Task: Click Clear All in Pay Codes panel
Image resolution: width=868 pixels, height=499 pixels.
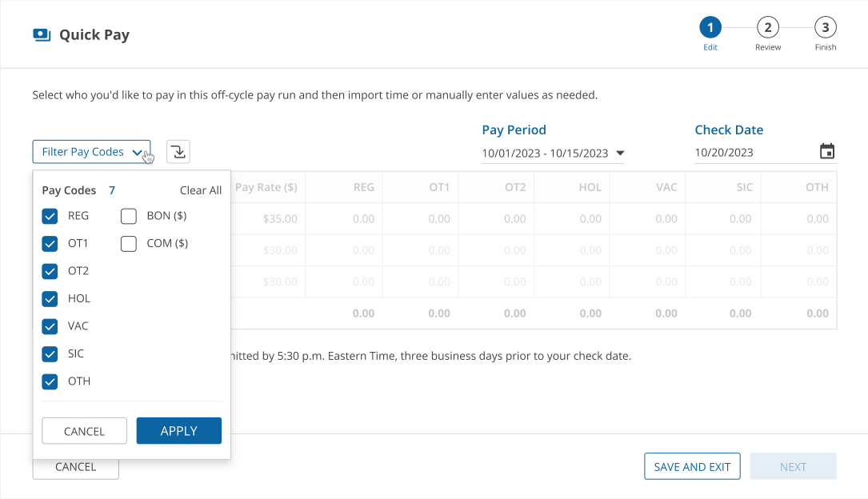Action: click(200, 190)
